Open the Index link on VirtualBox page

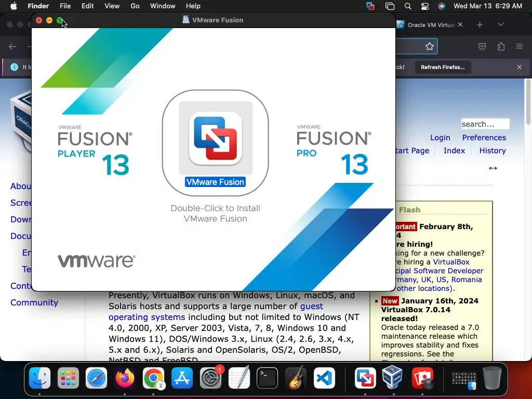point(454,150)
